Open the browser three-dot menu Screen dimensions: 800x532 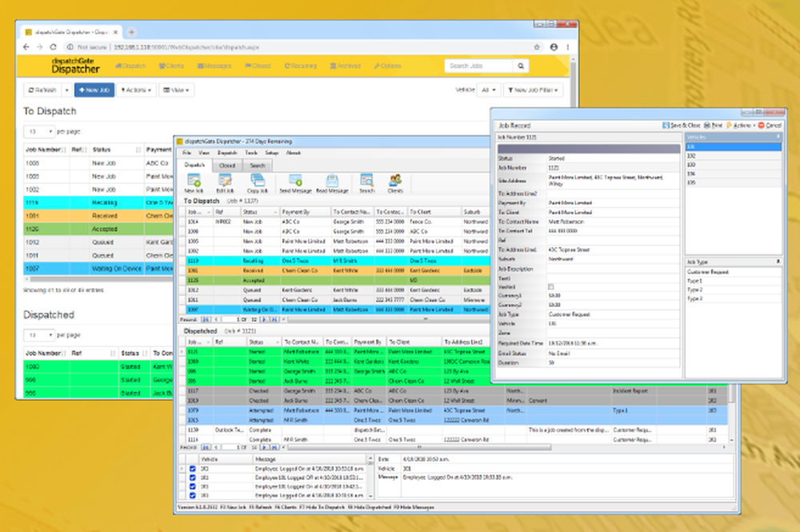[568, 47]
